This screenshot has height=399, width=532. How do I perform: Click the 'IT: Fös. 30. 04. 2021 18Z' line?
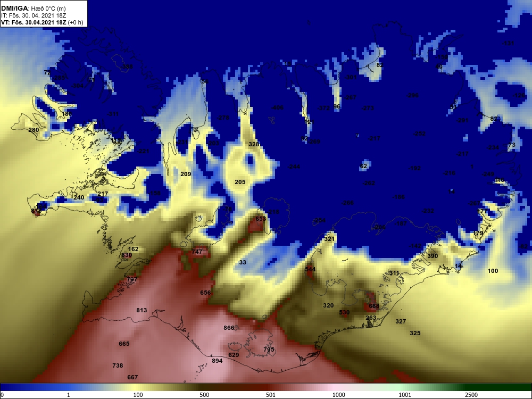pos(33,15)
